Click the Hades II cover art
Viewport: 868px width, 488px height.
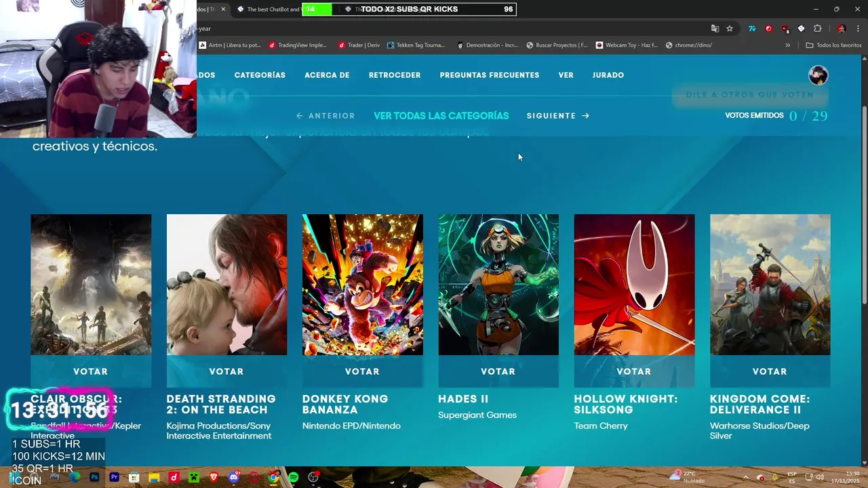click(498, 285)
